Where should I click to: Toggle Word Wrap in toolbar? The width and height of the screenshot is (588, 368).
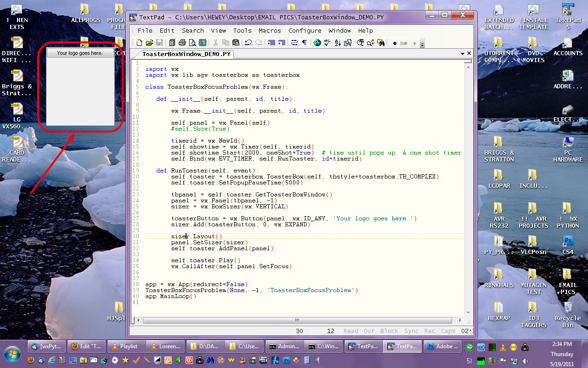click(294, 43)
